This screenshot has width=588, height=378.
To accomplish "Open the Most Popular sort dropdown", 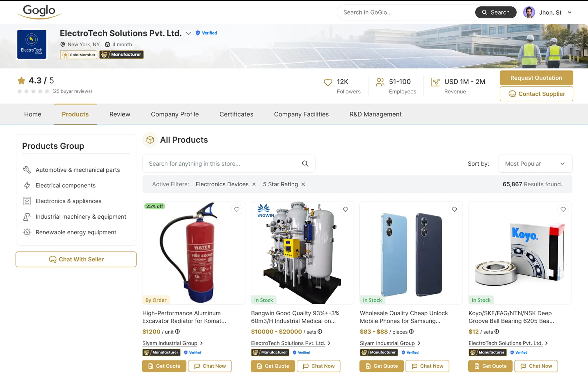I will [535, 163].
